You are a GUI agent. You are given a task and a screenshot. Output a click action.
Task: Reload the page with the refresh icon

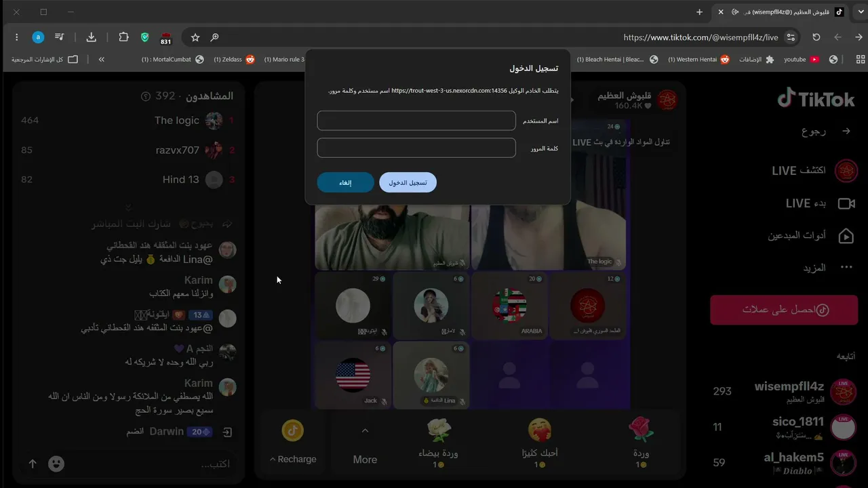click(816, 37)
